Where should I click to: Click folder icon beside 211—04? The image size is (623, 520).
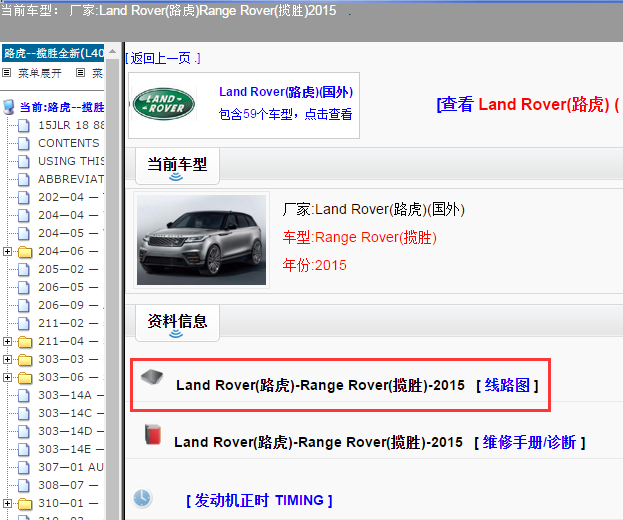(x=25, y=341)
